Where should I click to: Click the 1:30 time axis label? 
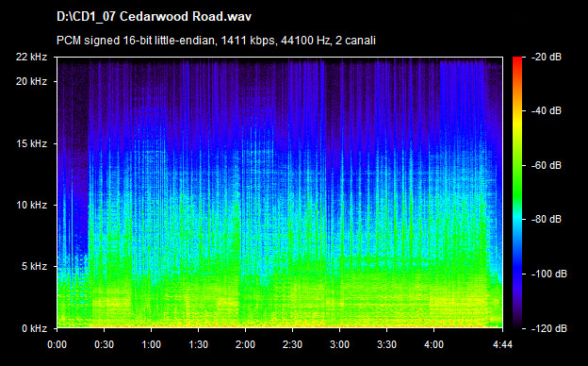pyautogui.click(x=199, y=344)
